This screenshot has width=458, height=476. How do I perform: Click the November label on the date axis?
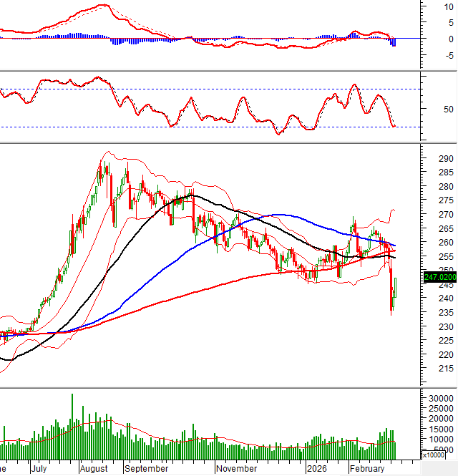click(237, 469)
